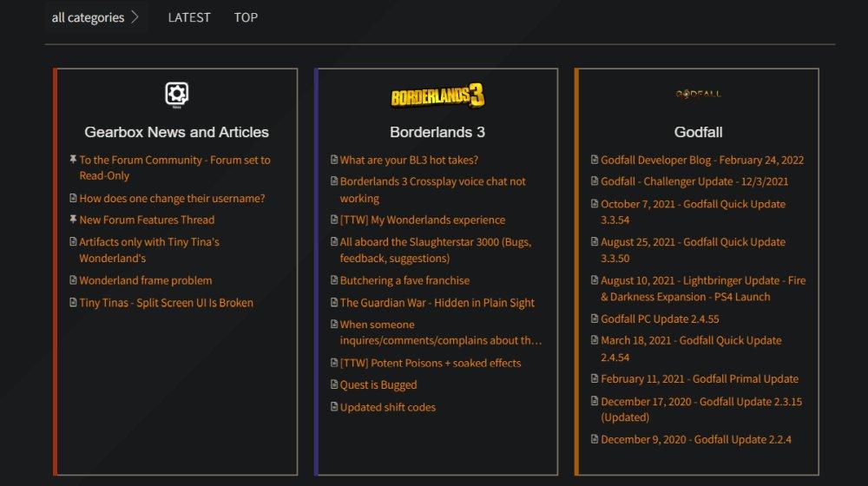Click document icon beside 'Godfall Developer Blog'
Image resolution: width=868 pixels, height=486 pixels.
[x=595, y=160]
